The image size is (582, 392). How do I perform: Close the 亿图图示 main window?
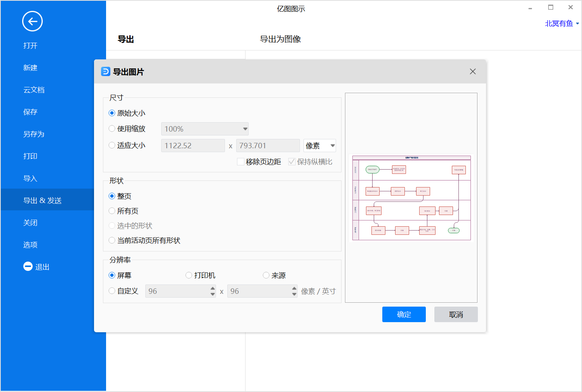[571, 7]
